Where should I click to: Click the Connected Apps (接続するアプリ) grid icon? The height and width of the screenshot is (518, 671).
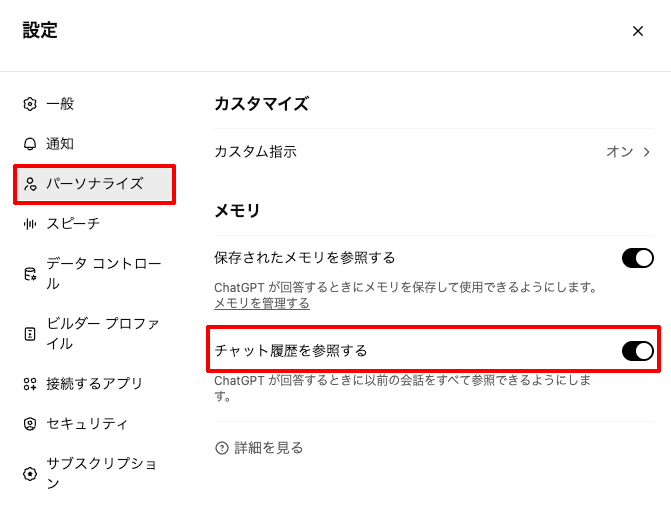point(30,384)
